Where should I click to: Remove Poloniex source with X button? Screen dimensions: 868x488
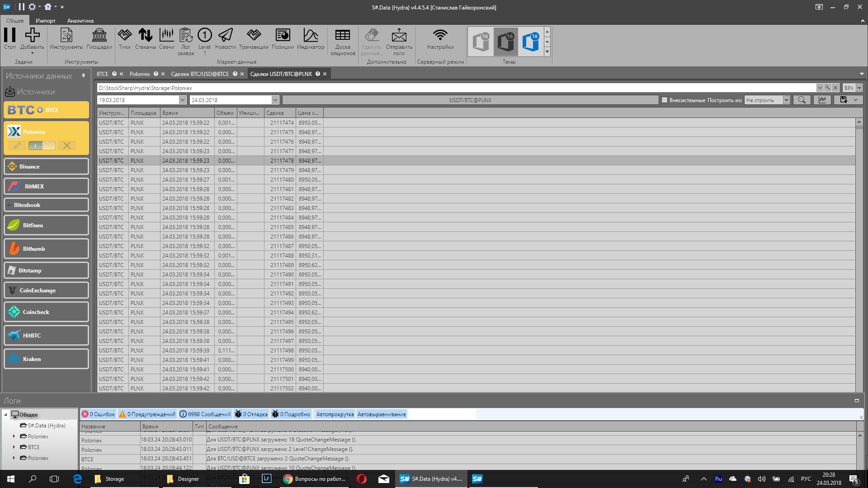point(66,145)
